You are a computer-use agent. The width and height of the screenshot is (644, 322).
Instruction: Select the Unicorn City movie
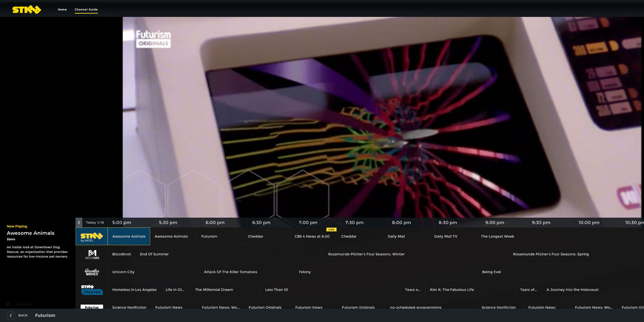tap(154, 272)
